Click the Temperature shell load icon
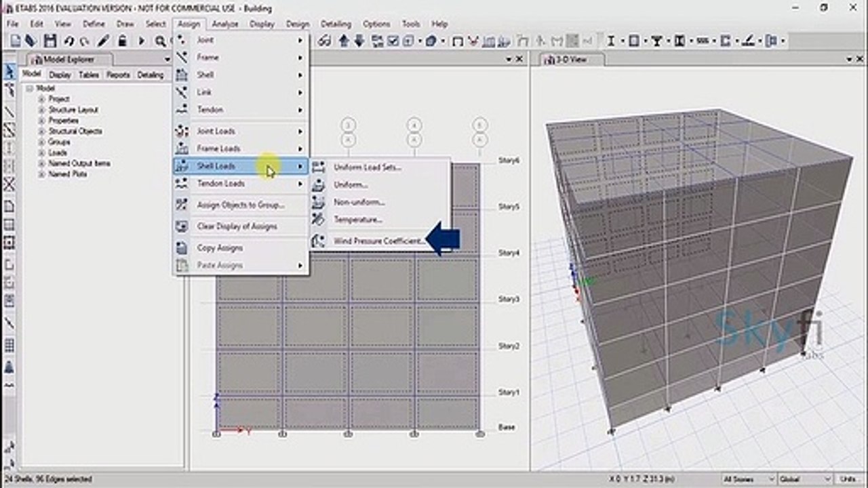Viewport: 868px width, 488px height. (319, 220)
